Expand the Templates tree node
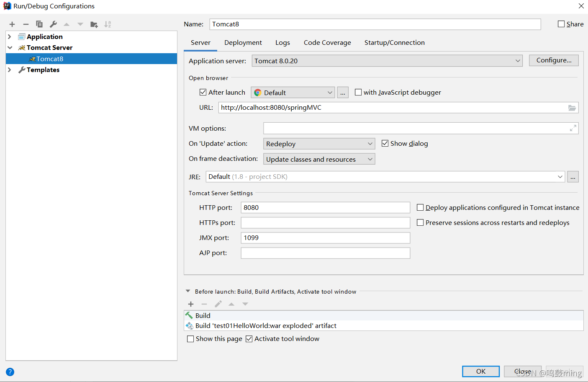This screenshot has width=588, height=382. 10,70
